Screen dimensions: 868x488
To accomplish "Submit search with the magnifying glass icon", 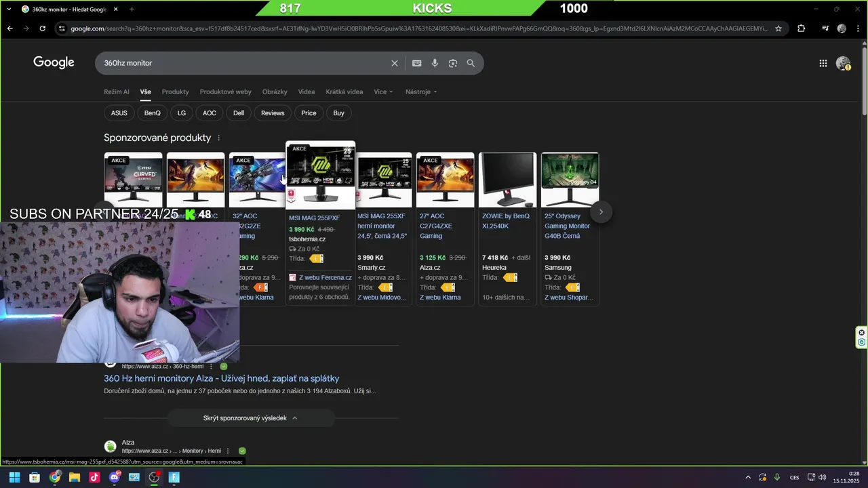I will tap(471, 63).
